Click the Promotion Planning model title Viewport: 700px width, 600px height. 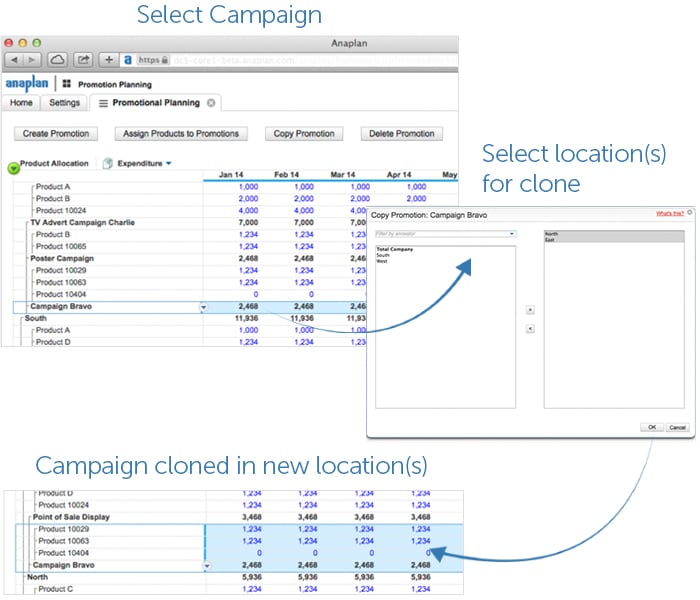115,84
